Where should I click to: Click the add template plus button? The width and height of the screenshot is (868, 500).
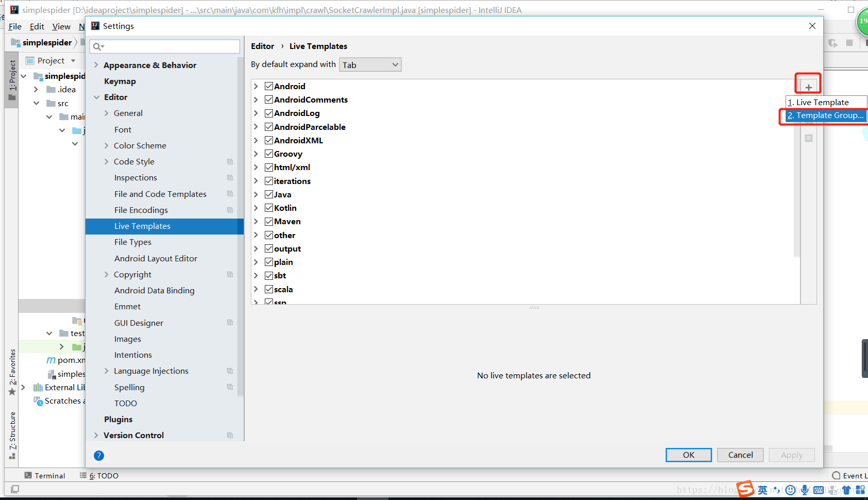(x=808, y=88)
